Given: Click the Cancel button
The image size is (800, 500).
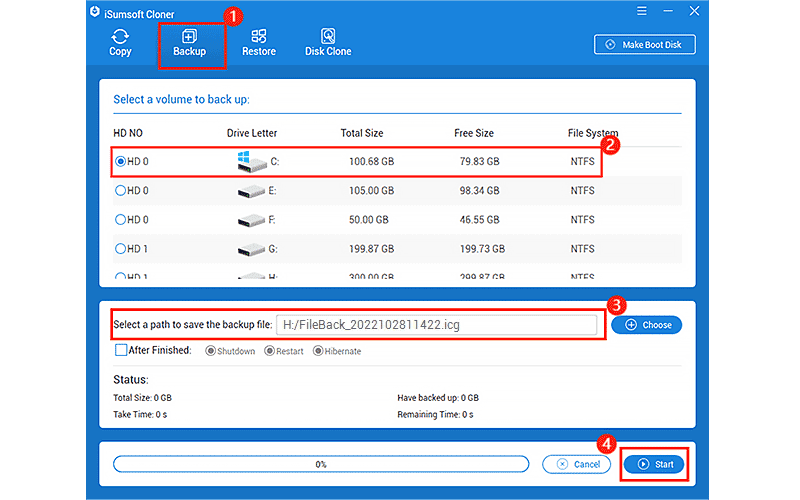Looking at the screenshot, I should 577,464.
